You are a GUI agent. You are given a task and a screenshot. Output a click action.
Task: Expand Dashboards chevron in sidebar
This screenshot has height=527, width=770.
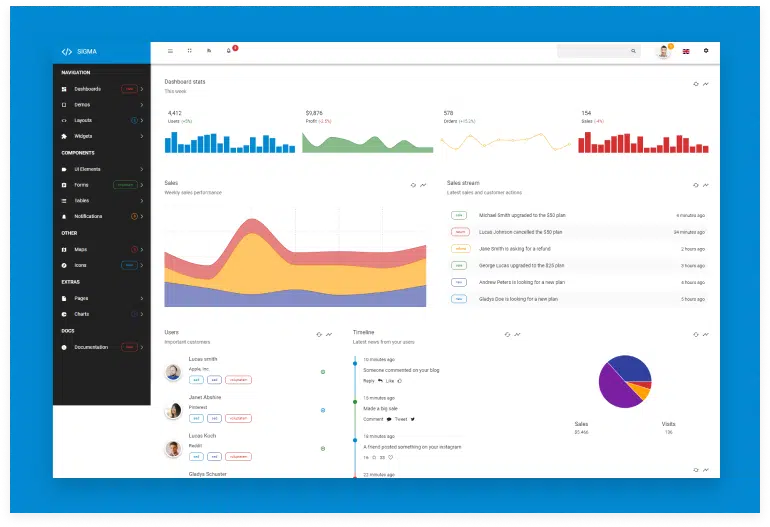coord(142,89)
